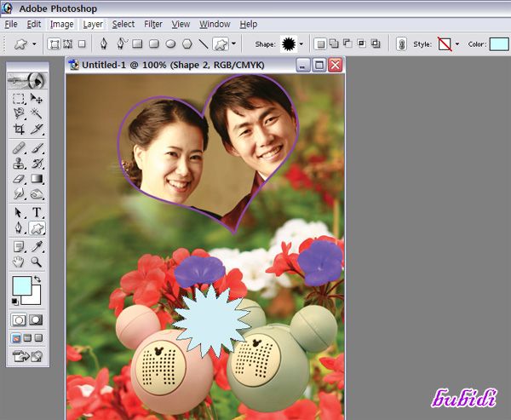
Task: Open the Help menu
Action: tap(249, 25)
